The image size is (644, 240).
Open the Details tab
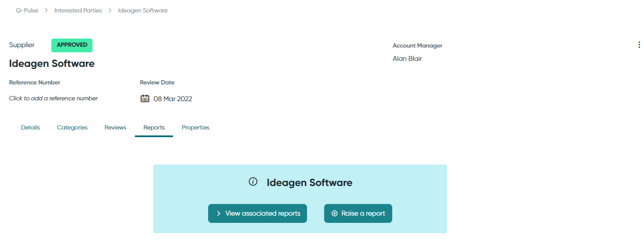pyautogui.click(x=30, y=128)
